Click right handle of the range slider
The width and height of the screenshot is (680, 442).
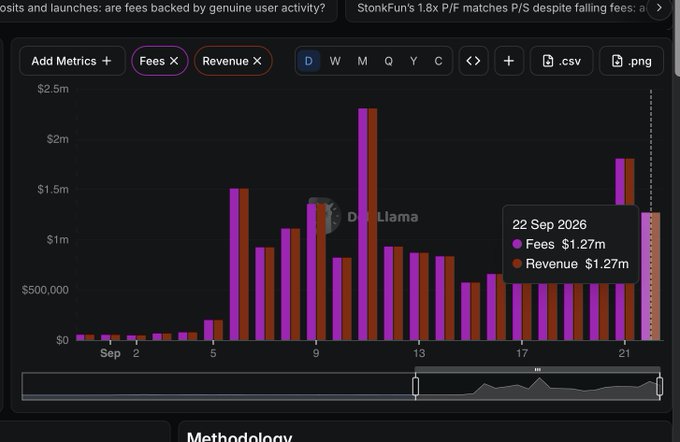[660, 386]
